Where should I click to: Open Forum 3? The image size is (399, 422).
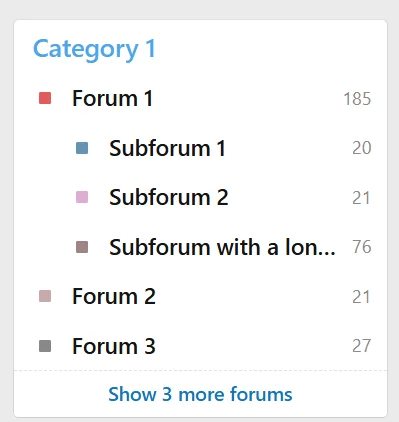click(114, 346)
